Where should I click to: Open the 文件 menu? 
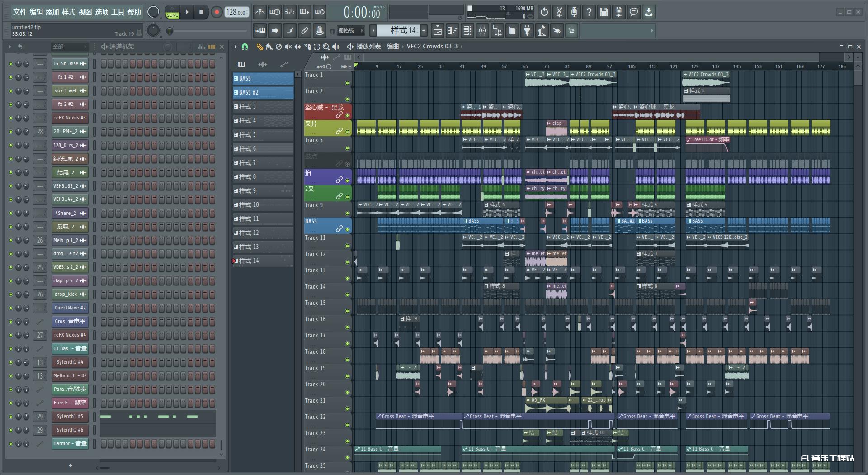(x=20, y=12)
